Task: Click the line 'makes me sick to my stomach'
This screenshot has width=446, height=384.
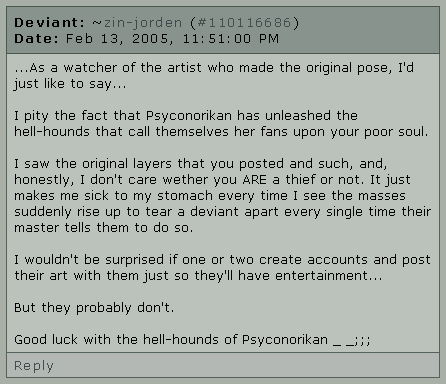Action: point(210,196)
